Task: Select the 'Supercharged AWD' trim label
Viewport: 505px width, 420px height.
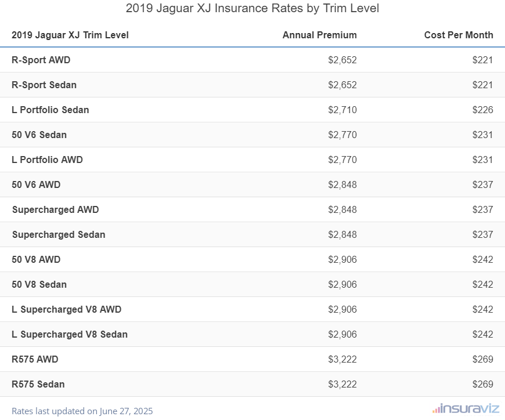Action: point(55,210)
